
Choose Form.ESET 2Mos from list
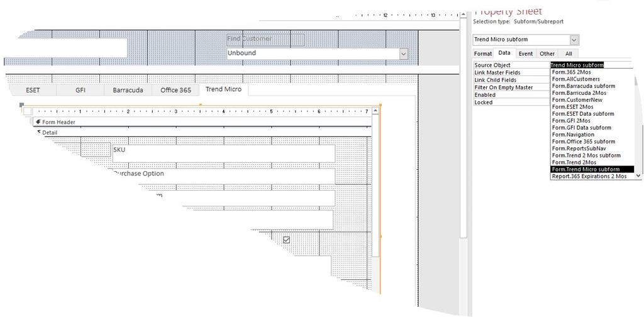tap(592, 107)
